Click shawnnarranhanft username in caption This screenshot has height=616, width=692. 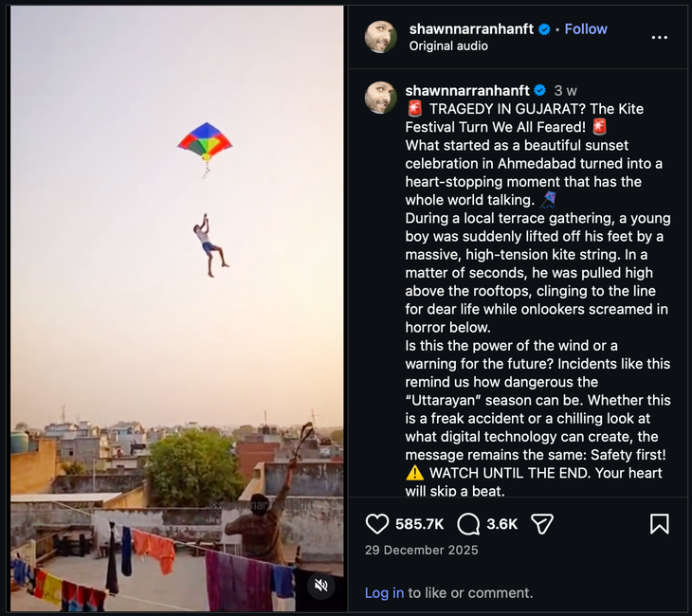click(x=467, y=90)
